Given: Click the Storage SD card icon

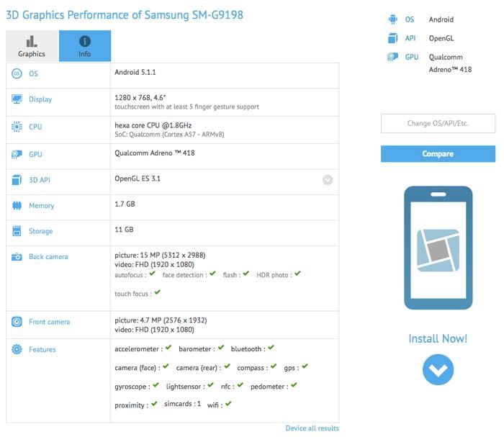Looking at the screenshot, I should tap(17, 231).
